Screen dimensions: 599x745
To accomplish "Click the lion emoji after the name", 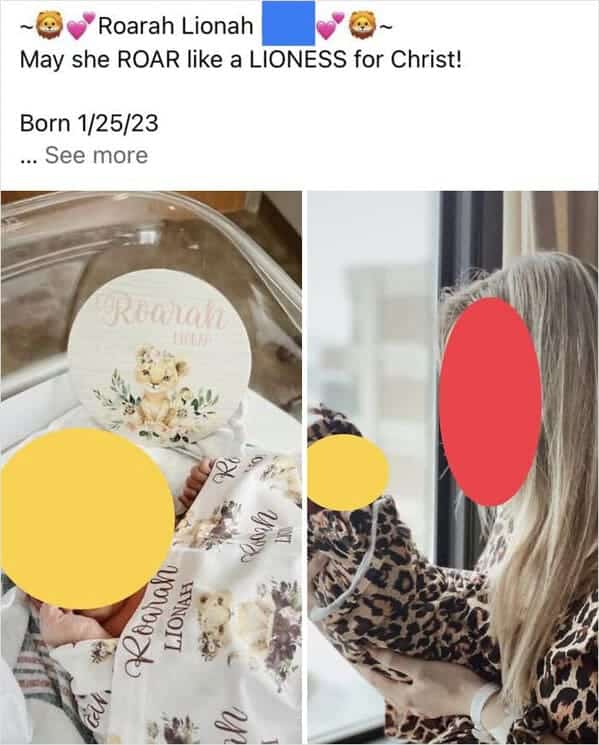I will [363, 25].
